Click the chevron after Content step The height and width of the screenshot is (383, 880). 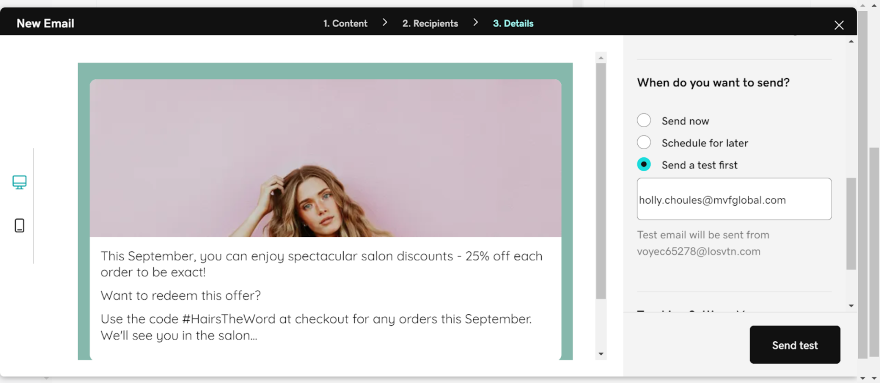tap(385, 22)
